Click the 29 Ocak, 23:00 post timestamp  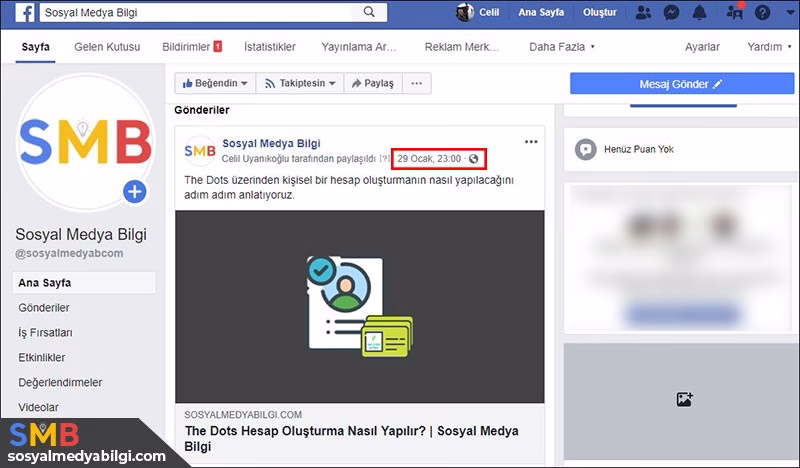[x=429, y=159]
